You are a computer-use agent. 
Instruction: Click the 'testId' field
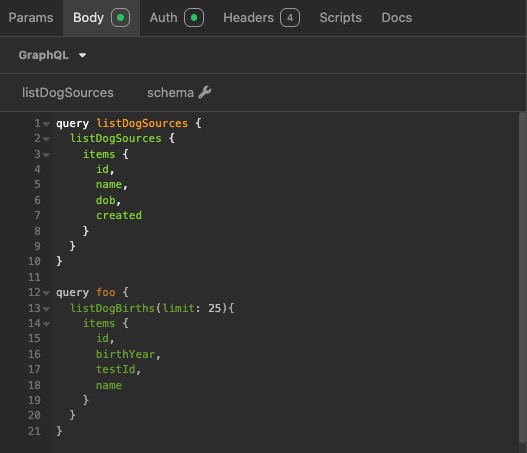(x=116, y=369)
